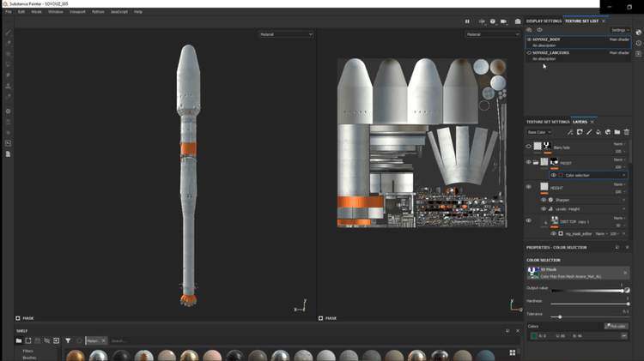Screen dimensions: 644x361
Task: Click the Pick color button
Action: [616, 326]
